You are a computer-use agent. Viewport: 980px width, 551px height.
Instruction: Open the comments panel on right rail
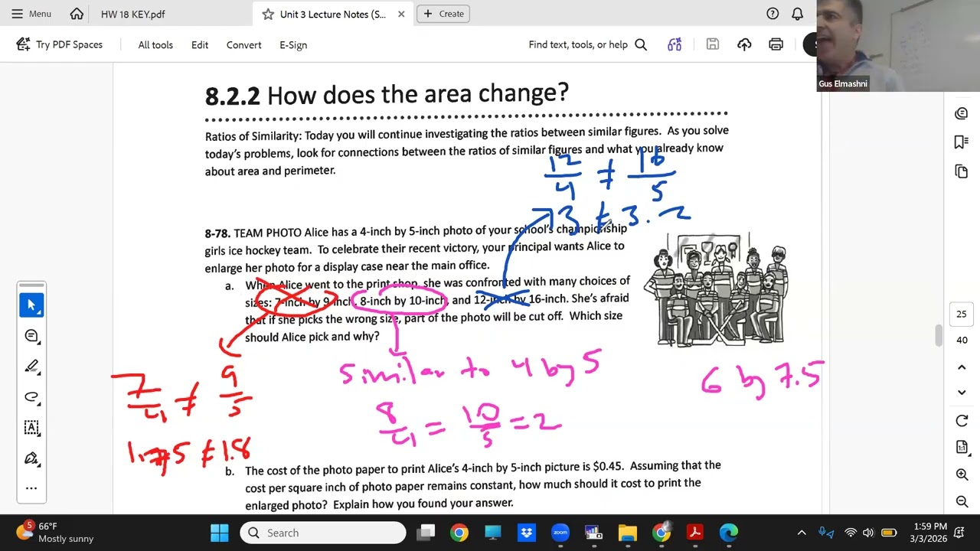click(962, 113)
